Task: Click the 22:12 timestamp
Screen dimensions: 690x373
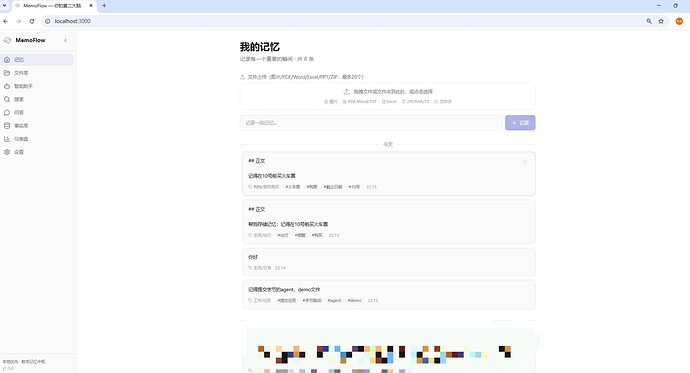Action: [373, 300]
